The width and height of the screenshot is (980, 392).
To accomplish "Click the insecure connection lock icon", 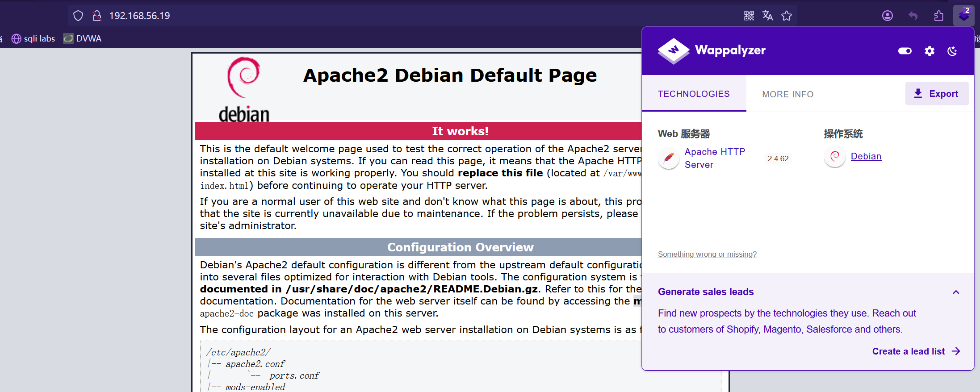I will coord(96,16).
